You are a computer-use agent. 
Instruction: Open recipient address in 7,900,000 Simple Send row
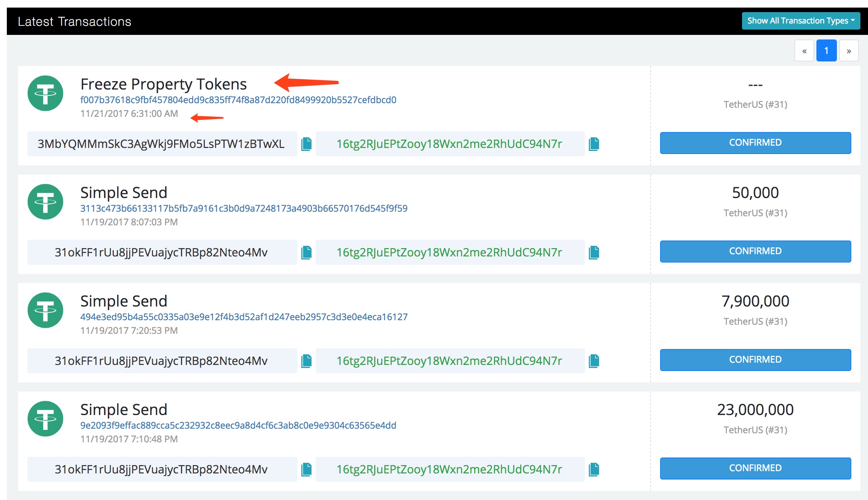(449, 361)
